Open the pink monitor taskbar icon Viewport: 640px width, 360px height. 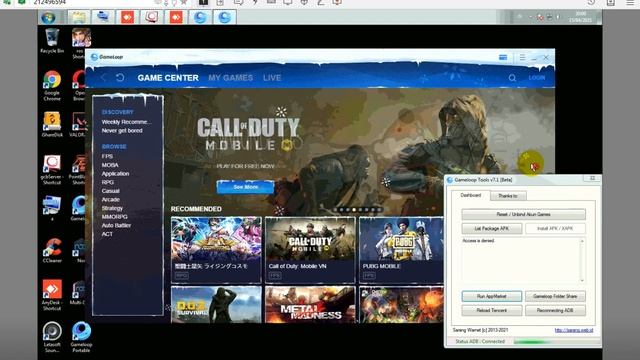pyautogui.click(x=152, y=17)
